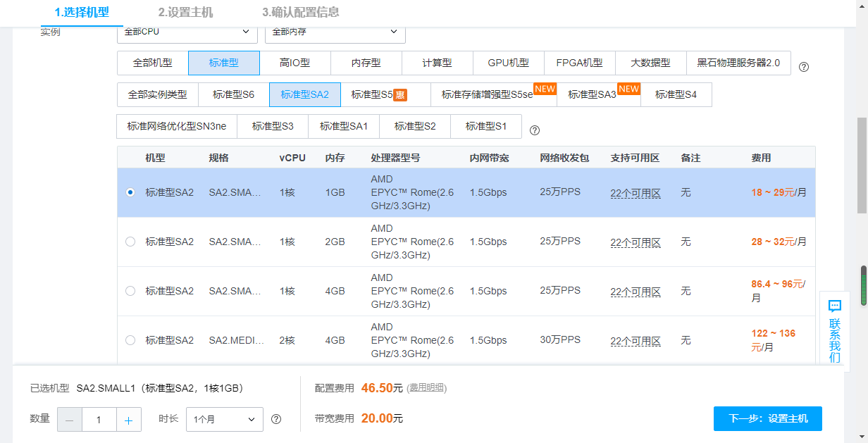The width and height of the screenshot is (868, 443).
Task: Click the 86.4 ~ 96元/月 price cell
Action: [x=779, y=291]
